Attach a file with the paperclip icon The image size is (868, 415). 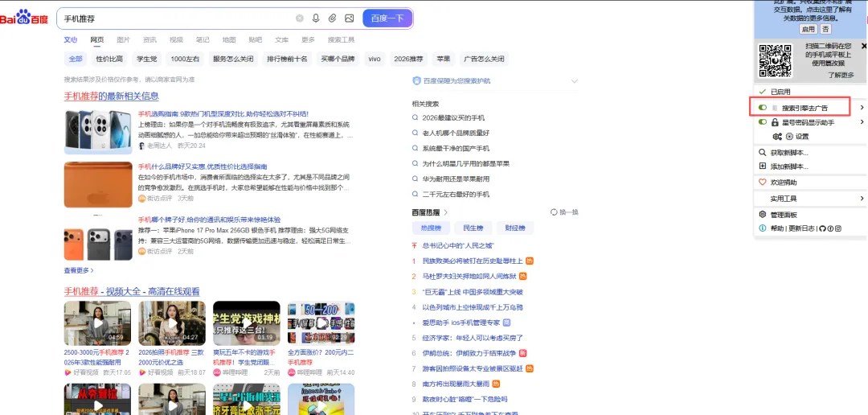pos(332,18)
